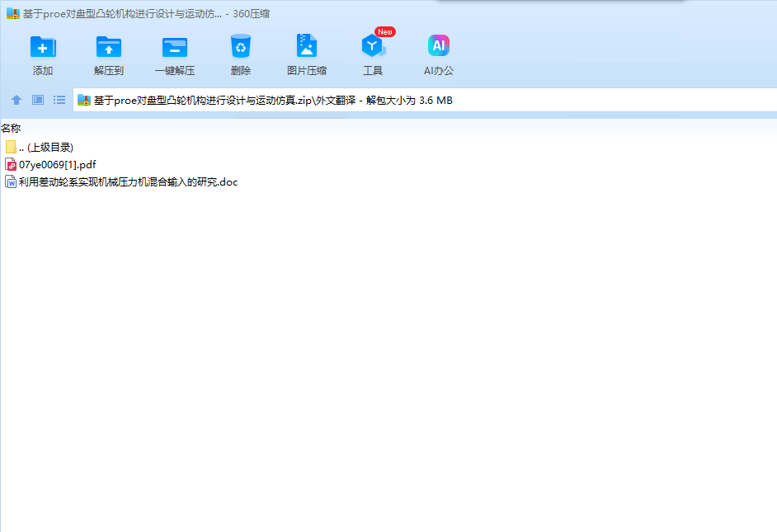The width and height of the screenshot is (777, 532).
Task: Click the PDF file type icon
Action: point(11,164)
